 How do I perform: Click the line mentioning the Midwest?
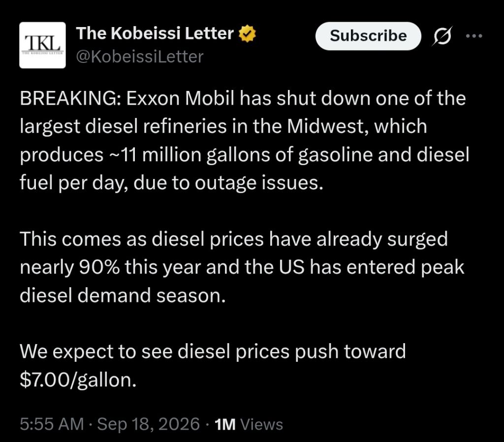223,126
